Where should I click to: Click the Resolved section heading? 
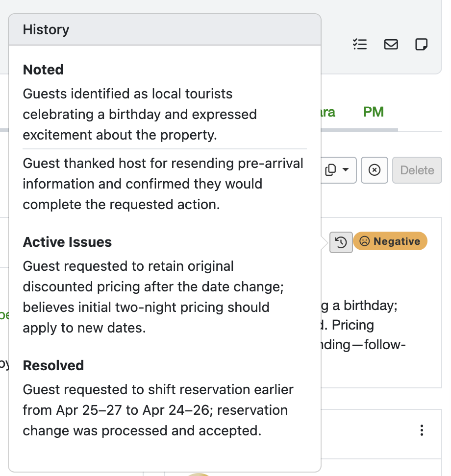[x=53, y=365]
